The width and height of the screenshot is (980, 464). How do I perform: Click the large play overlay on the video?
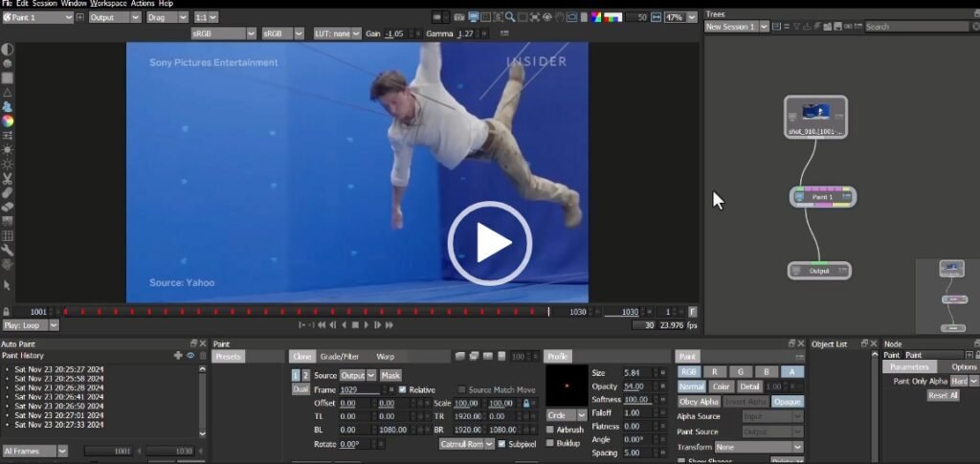coord(489,243)
